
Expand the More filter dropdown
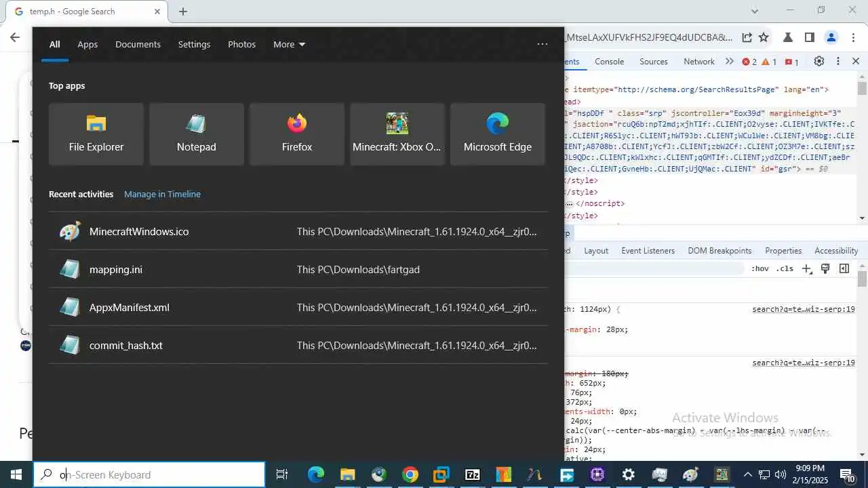(x=289, y=44)
